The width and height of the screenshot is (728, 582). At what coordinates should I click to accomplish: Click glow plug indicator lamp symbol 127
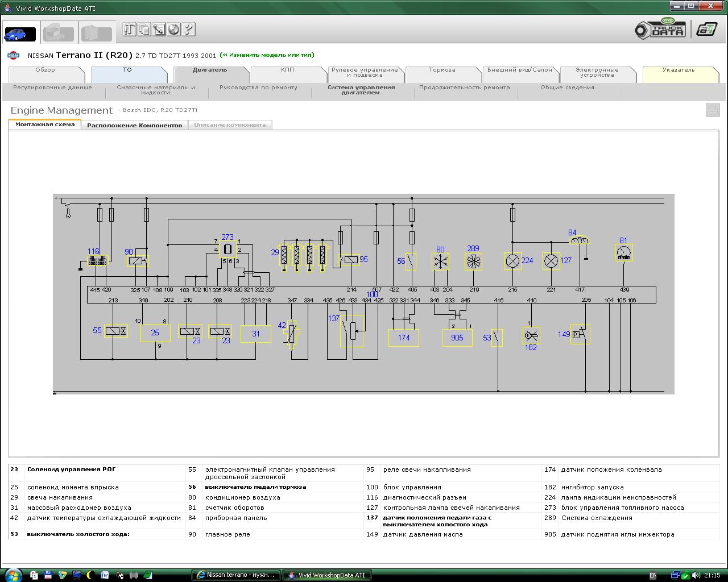551,261
